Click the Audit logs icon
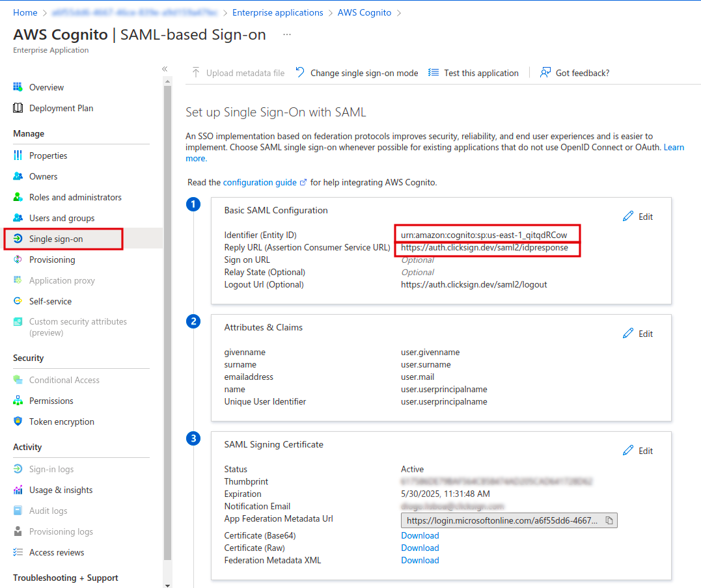This screenshot has height=588, width=701. [18, 510]
